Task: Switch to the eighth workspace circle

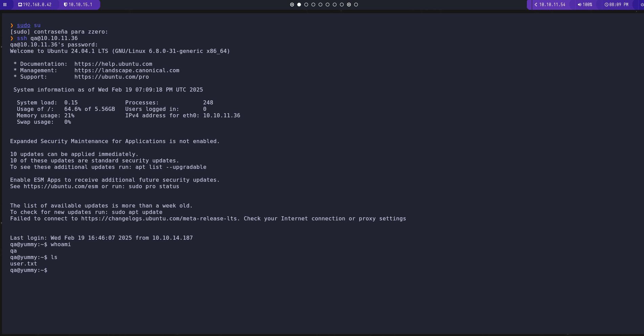Action: point(342,5)
